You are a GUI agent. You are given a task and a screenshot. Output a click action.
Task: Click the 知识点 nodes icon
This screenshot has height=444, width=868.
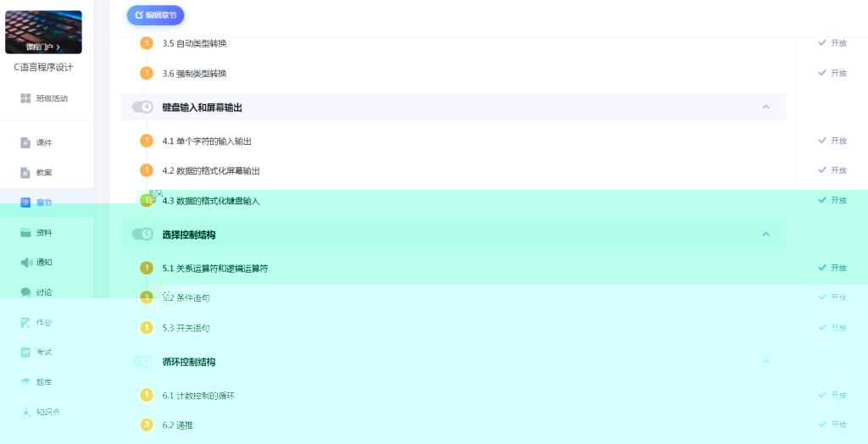(x=25, y=412)
